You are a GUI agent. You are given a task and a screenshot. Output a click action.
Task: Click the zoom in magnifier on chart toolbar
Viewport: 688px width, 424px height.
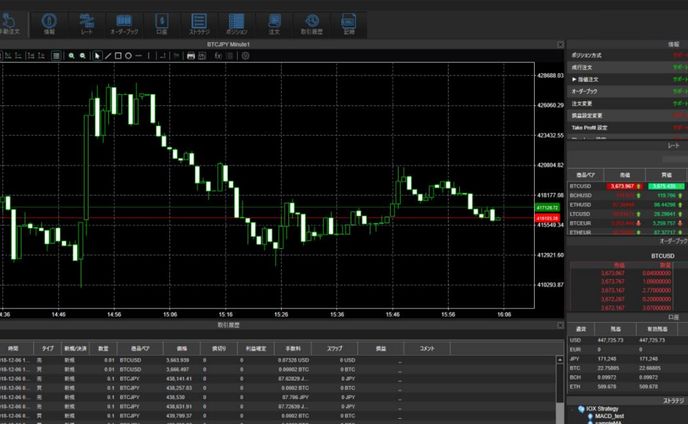tap(72, 56)
